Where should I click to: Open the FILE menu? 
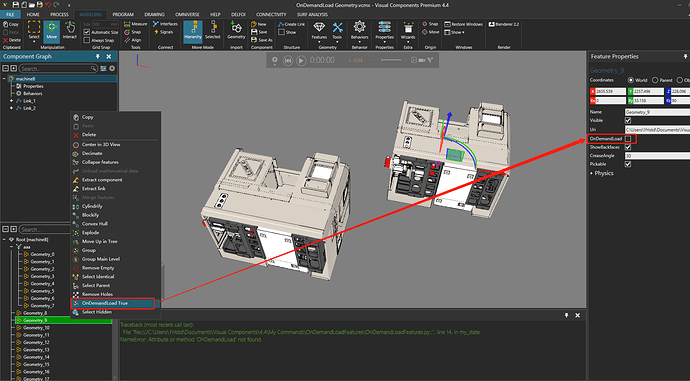point(10,15)
